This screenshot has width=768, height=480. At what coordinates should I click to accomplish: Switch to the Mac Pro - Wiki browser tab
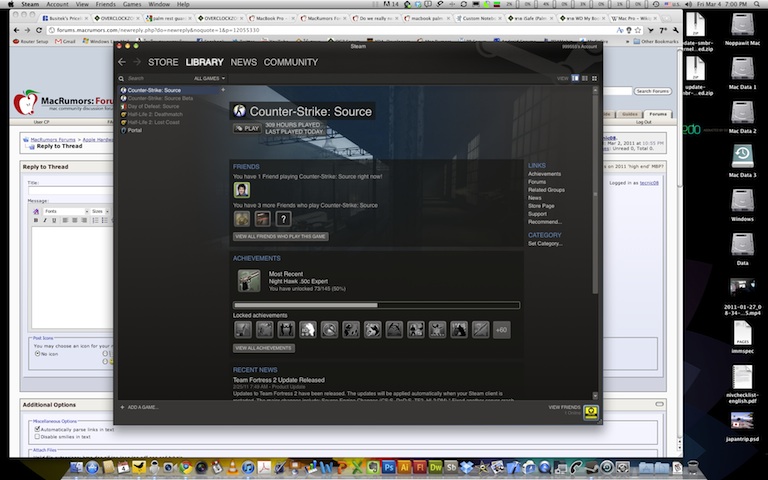pyautogui.click(x=632, y=19)
